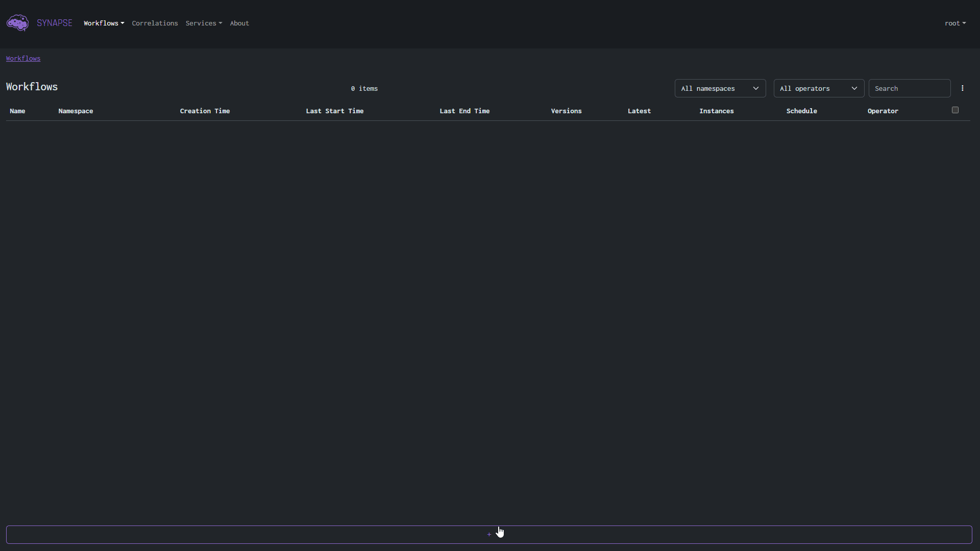Open the Services navigation menu
The width and height of the screenshot is (980, 551).
tap(203, 23)
